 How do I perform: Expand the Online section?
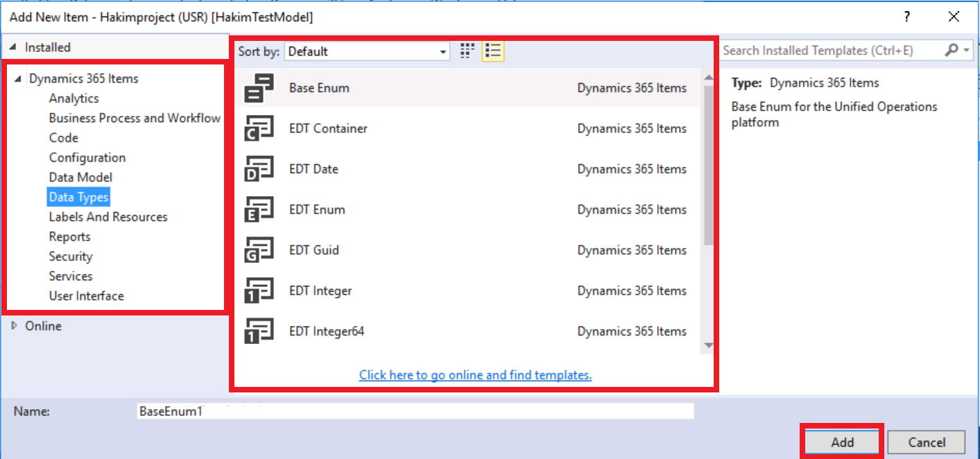click(x=15, y=325)
